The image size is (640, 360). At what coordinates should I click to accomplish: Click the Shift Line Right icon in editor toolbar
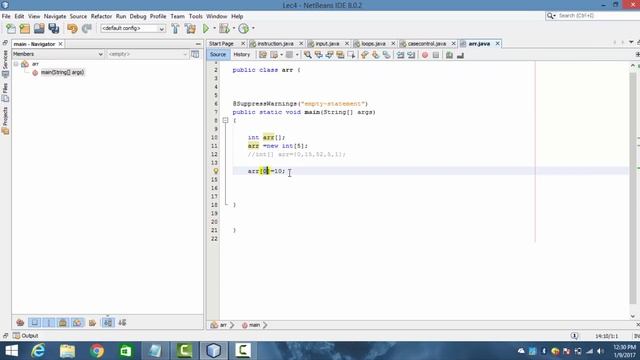tap(411, 55)
